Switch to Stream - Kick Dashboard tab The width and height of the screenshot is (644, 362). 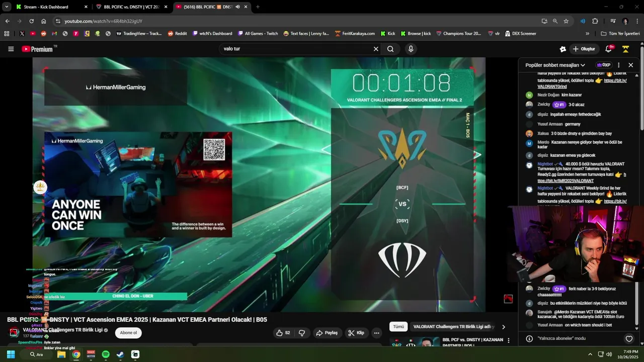point(49,7)
